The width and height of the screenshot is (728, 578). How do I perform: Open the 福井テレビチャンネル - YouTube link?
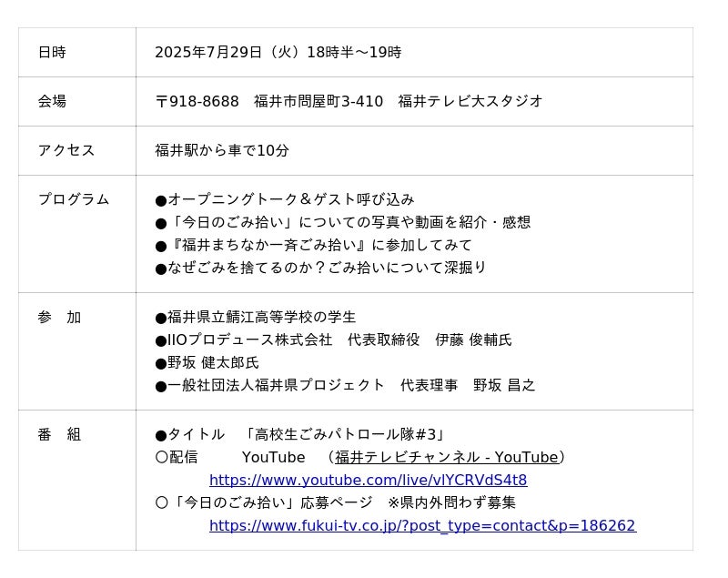446,457
